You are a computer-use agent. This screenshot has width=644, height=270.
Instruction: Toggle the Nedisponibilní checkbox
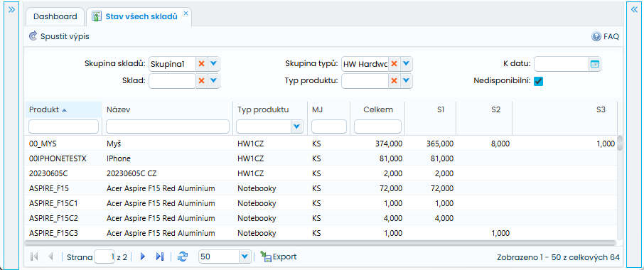(539, 81)
